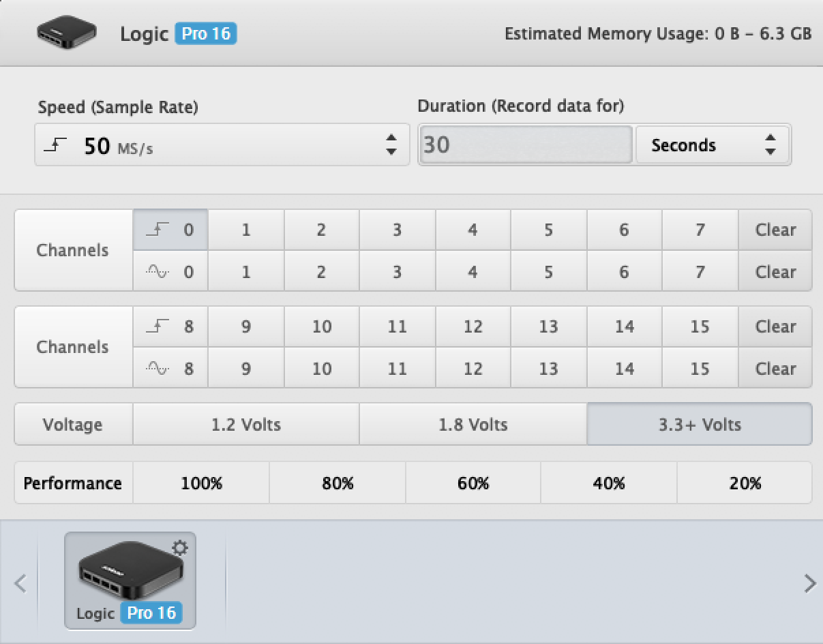The image size is (823, 644).
Task: Click the Duration value field showing 30
Action: point(525,144)
